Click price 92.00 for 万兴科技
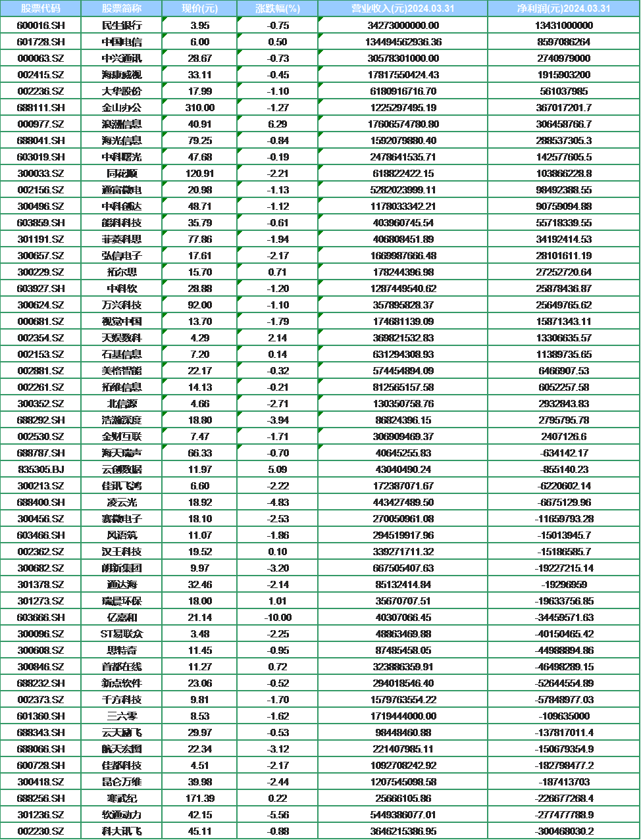 click(x=200, y=305)
